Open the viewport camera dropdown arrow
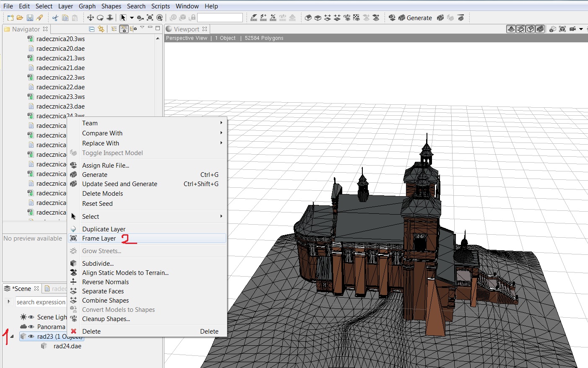 point(581,29)
